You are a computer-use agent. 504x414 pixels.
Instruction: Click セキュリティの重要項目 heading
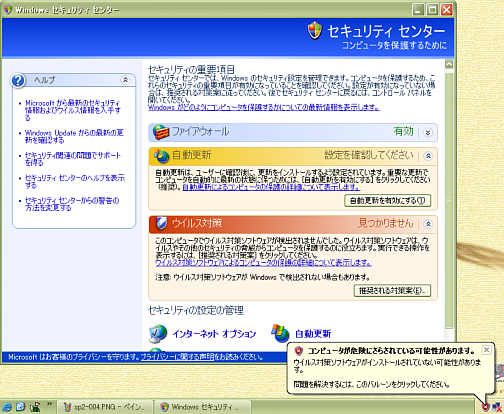point(191,69)
